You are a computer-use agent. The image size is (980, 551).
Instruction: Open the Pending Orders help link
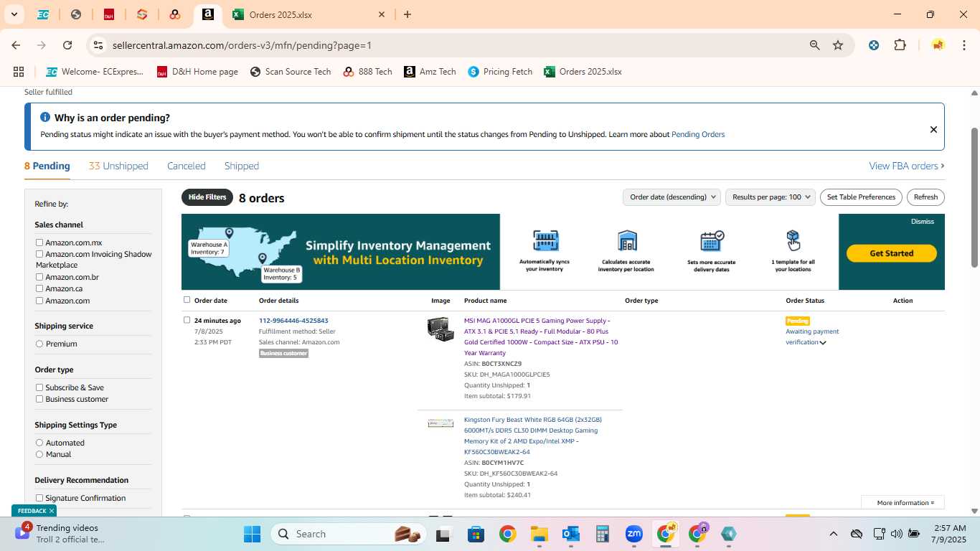tap(698, 134)
